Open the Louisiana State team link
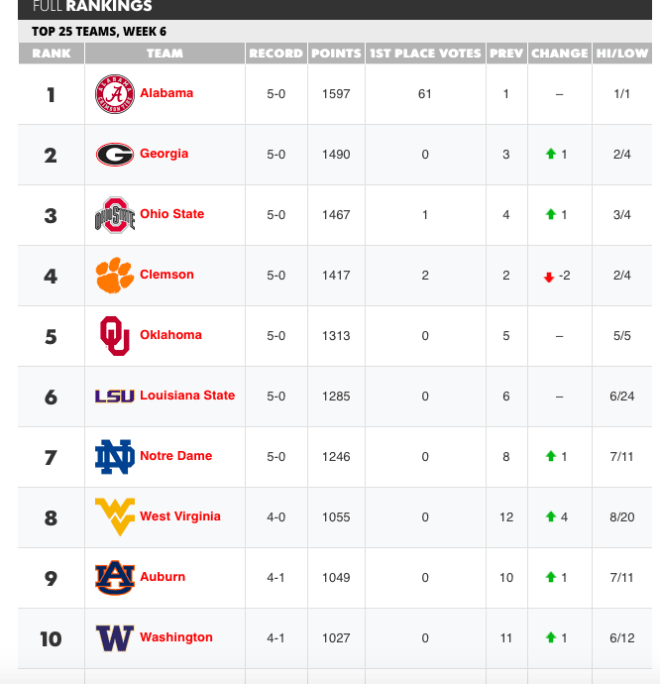660x684 pixels. [x=187, y=395]
